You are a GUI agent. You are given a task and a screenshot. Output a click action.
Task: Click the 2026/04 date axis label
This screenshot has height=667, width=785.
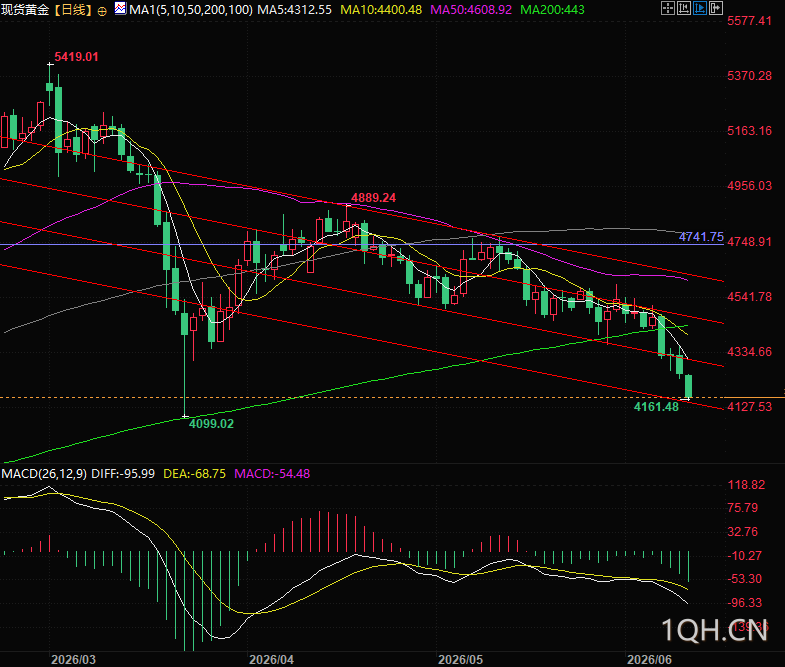(x=271, y=659)
